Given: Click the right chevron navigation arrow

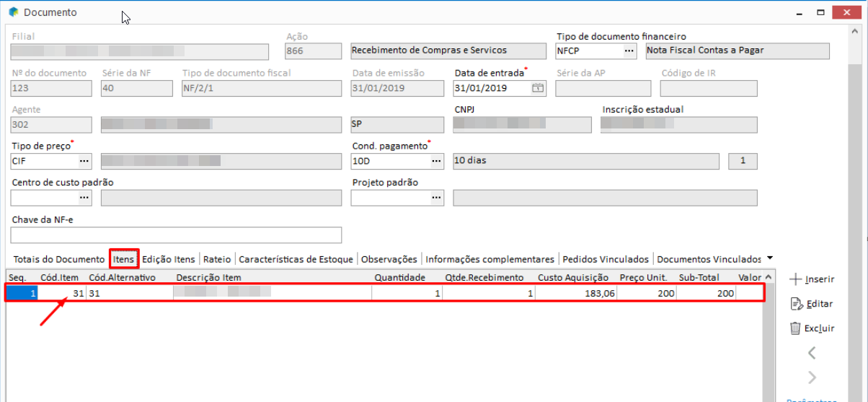Looking at the screenshot, I should (x=812, y=377).
